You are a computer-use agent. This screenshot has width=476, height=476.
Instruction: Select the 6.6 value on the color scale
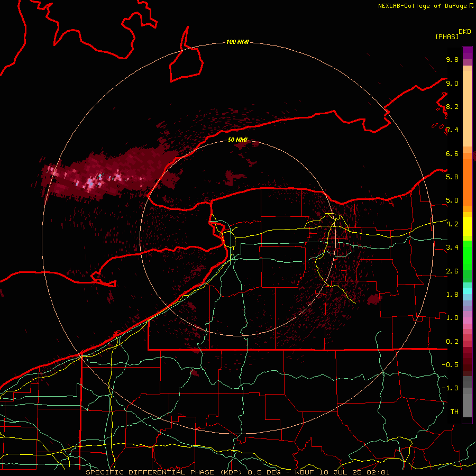452,153
